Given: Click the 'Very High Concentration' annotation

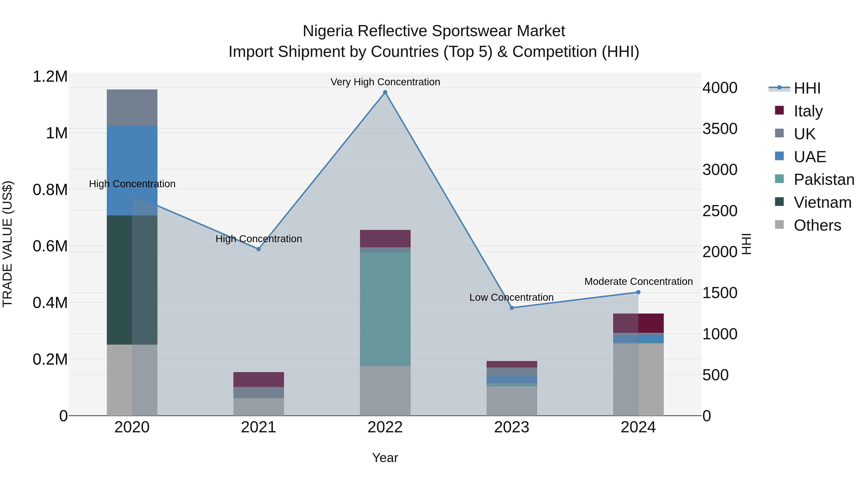Looking at the screenshot, I should pos(385,82).
